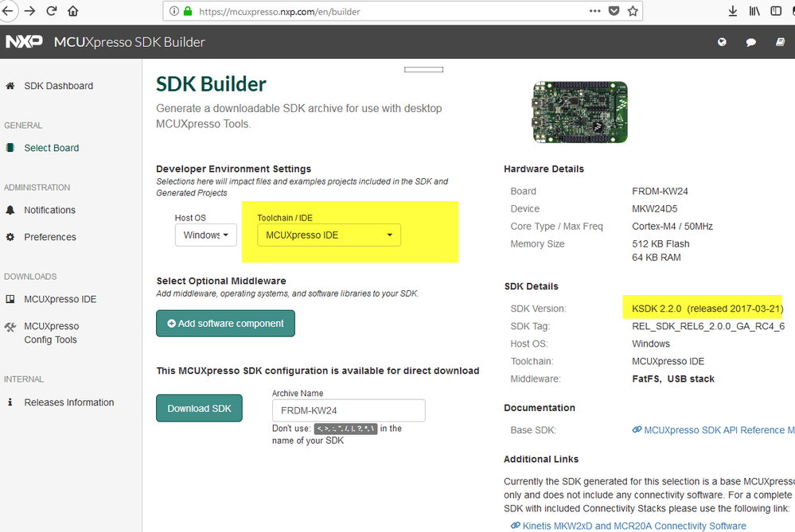
Task: Click the browser forward arrow
Action: [x=30, y=10]
